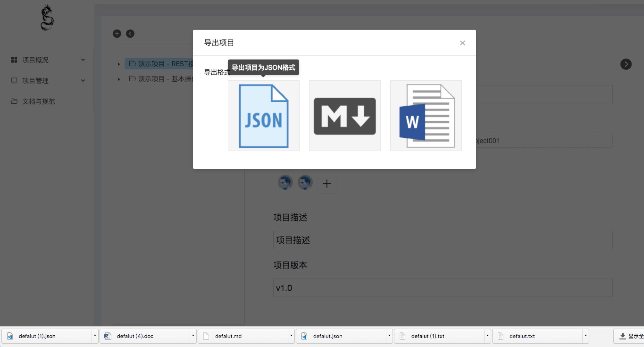This screenshot has height=347, width=644.
Task: Click the 文档与规范 folder icon
Action: coord(14,101)
